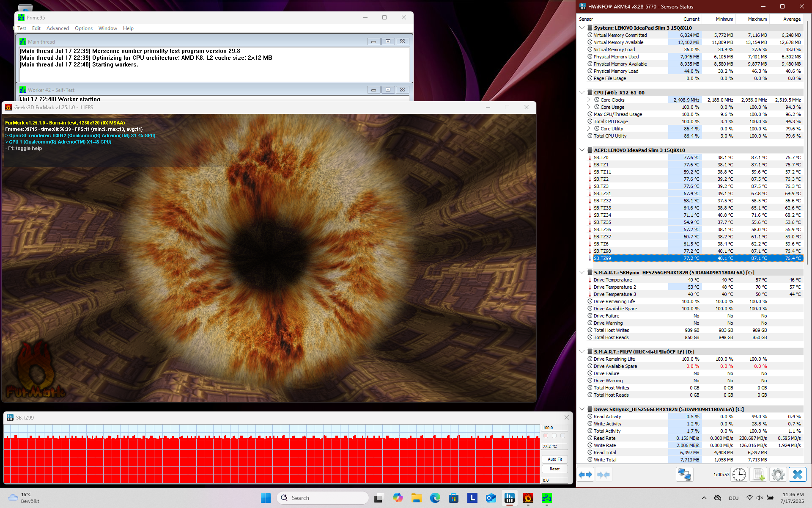Reset the elapsed-time clock icon
Screen dimensions: 812x508
pos(739,475)
